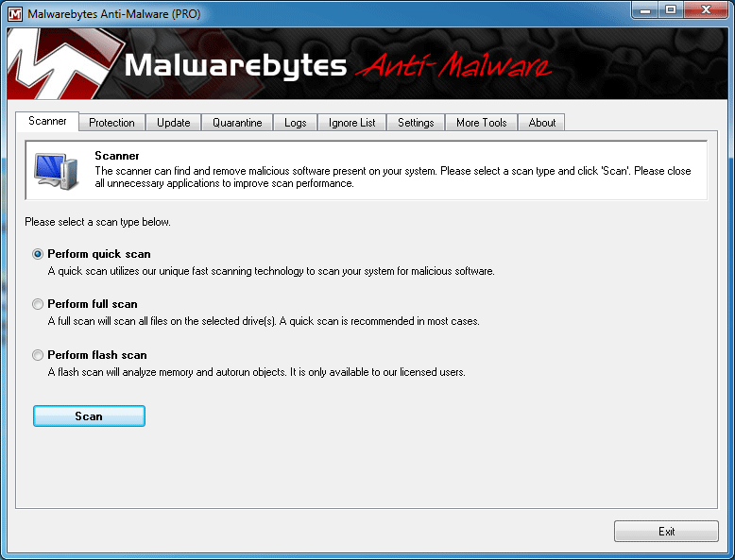
Task: Click the quick scan description text
Action: [271, 271]
